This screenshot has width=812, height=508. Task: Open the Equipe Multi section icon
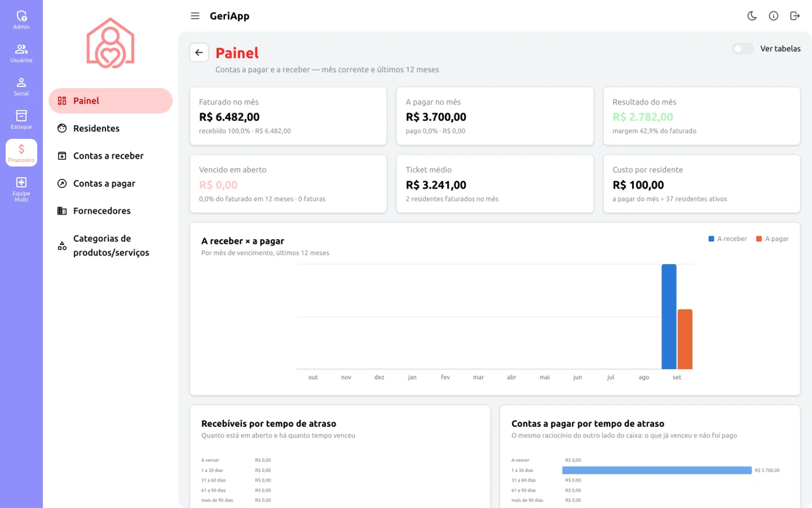click(21, 189)
